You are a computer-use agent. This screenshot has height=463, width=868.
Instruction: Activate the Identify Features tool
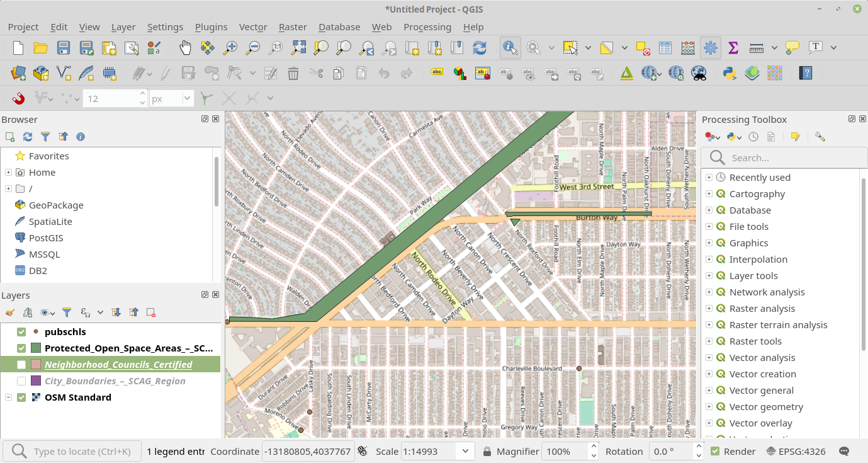pos(510,47)
